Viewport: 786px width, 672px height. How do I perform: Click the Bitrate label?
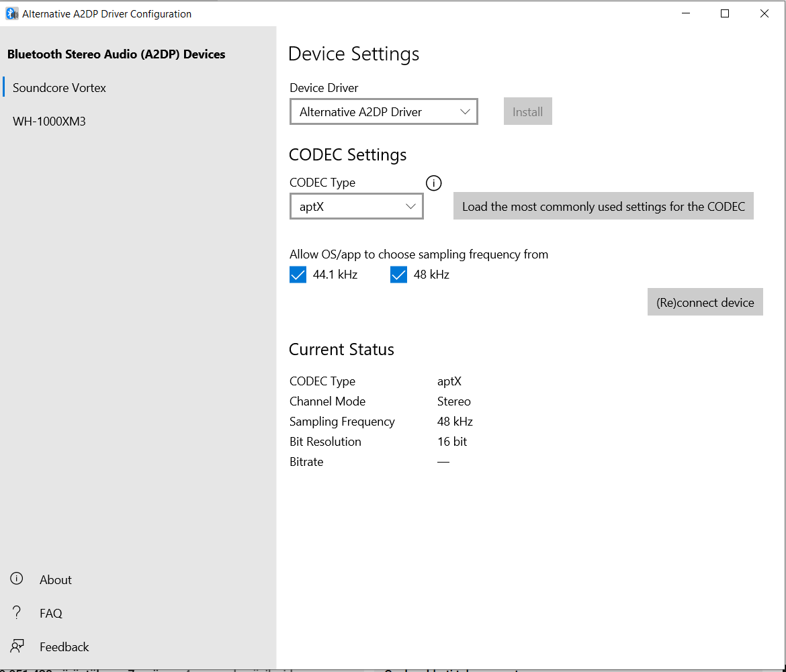pyautogui.click(x=306, y=462)
